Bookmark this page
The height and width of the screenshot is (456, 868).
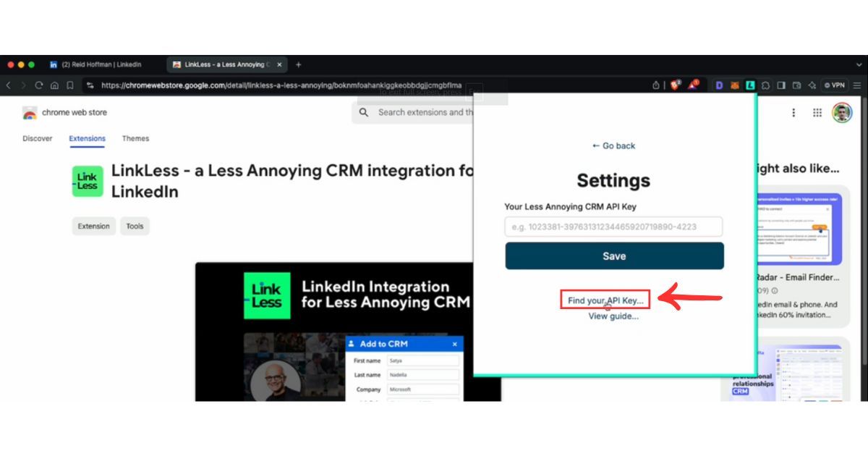point(70,85)
